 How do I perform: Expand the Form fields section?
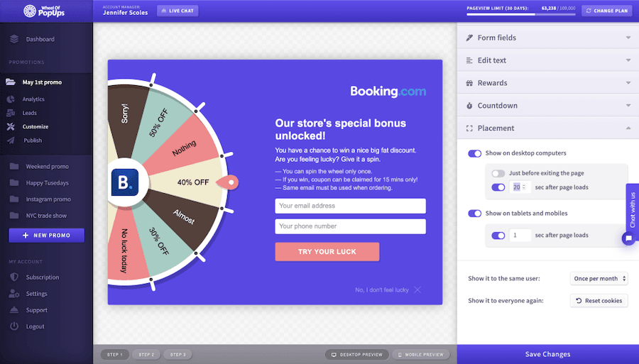[x=547, y=38]
